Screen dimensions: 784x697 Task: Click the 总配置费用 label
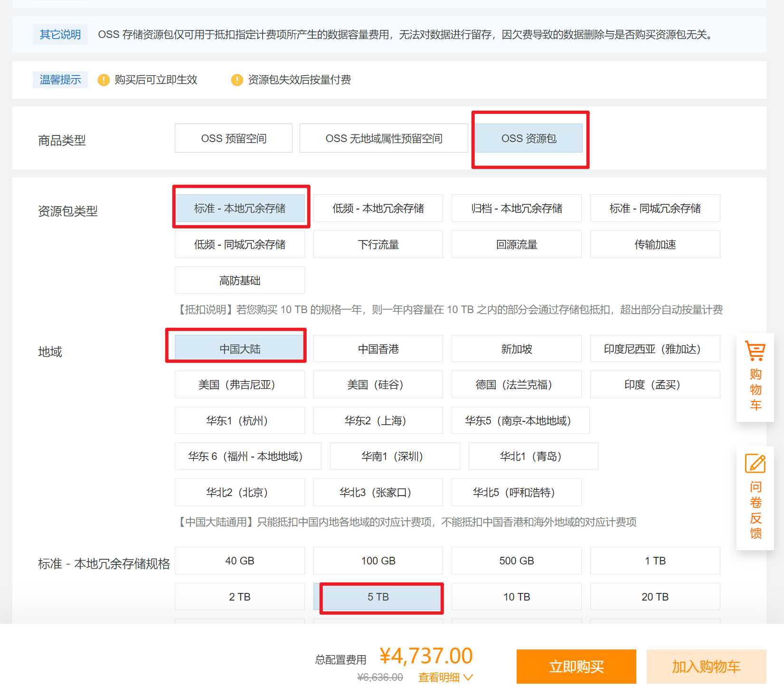340,659
